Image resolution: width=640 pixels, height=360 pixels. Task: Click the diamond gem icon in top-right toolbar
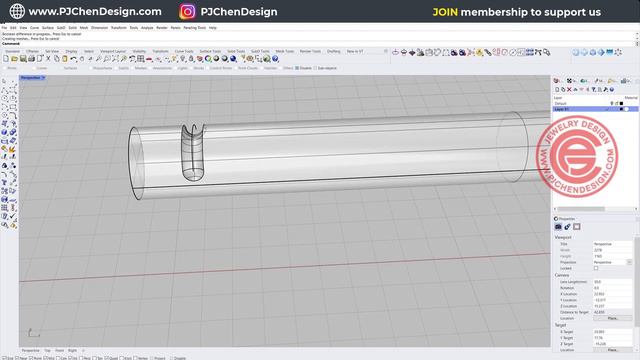412,52
